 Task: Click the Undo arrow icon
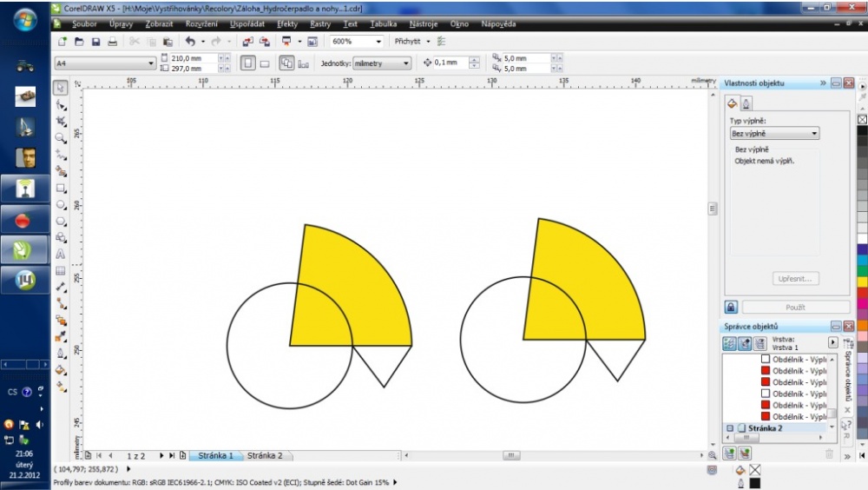click(190, 42)
